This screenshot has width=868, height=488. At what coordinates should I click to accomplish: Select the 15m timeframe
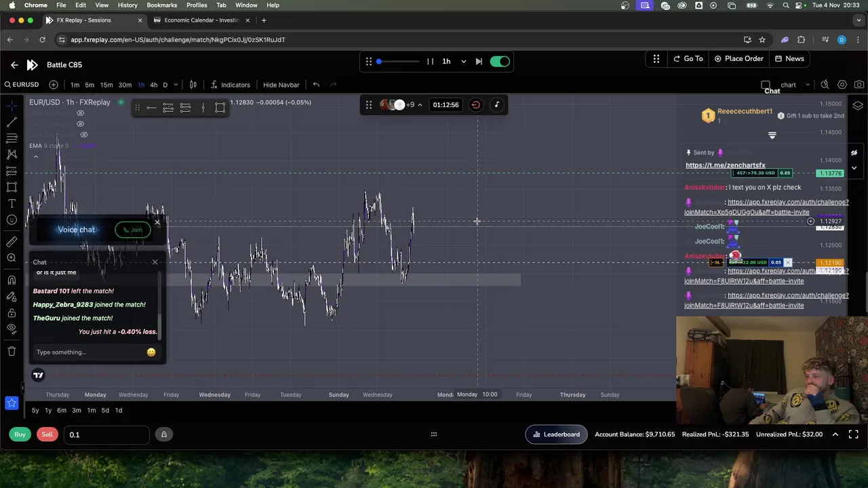pyautogui.click(x=106, y=85)
